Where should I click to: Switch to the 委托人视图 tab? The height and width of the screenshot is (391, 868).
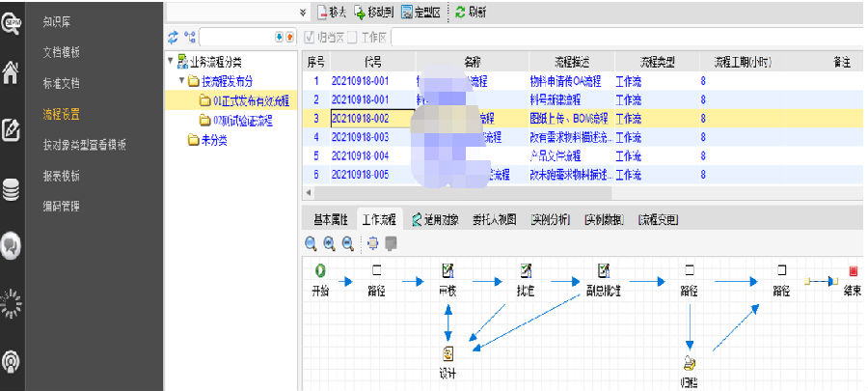tap(495, 219)
